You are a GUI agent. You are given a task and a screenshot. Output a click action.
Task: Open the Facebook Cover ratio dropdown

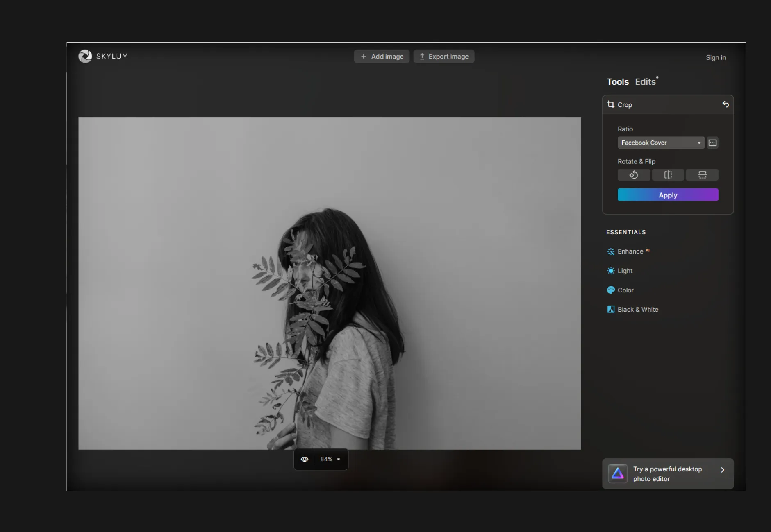(661, 143)
